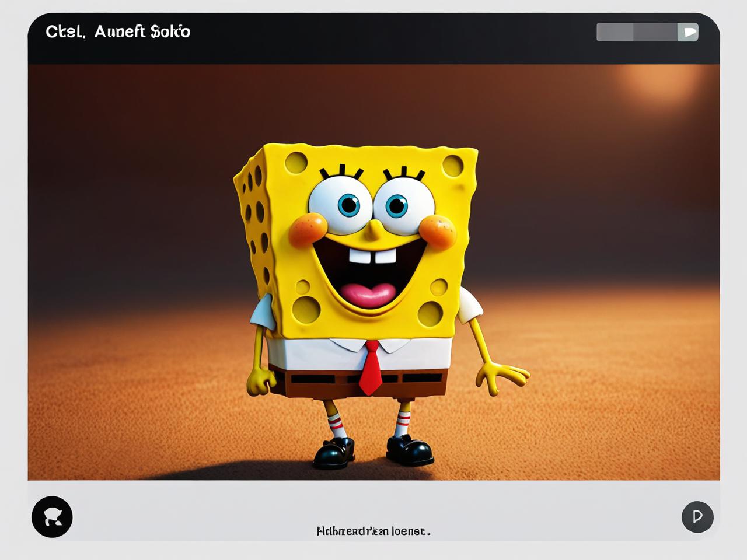
Task: Click the "Ctsl. Aunefl Solko" title text
Action: click(x=118, y=32)
